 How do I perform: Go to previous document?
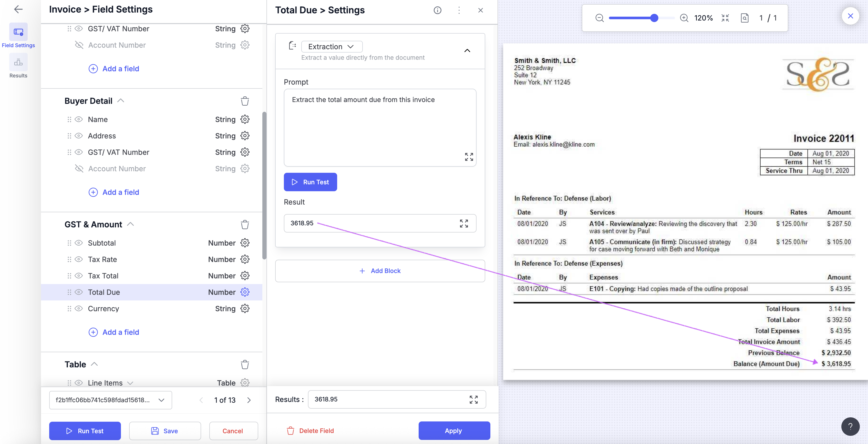tap(201, 400)
